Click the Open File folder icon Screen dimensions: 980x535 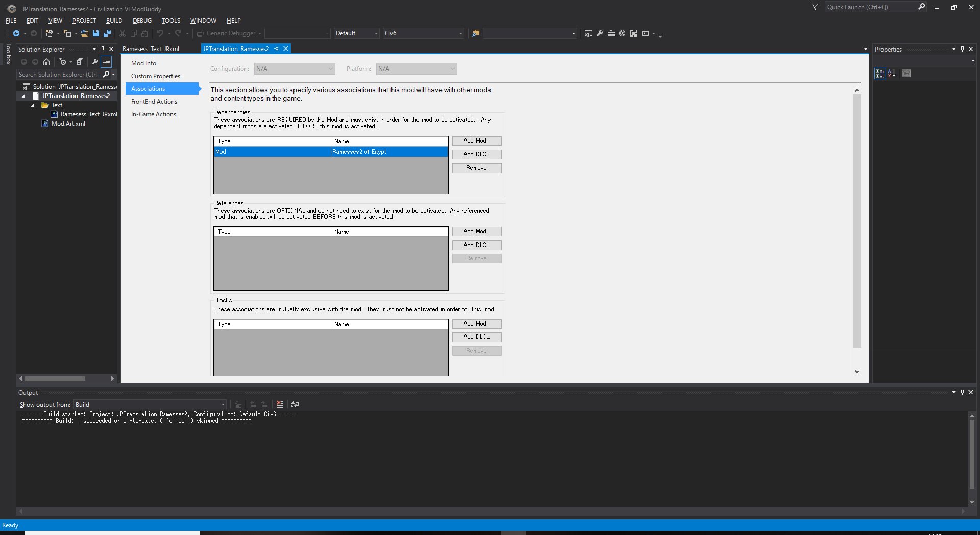(x=85, y=33)
